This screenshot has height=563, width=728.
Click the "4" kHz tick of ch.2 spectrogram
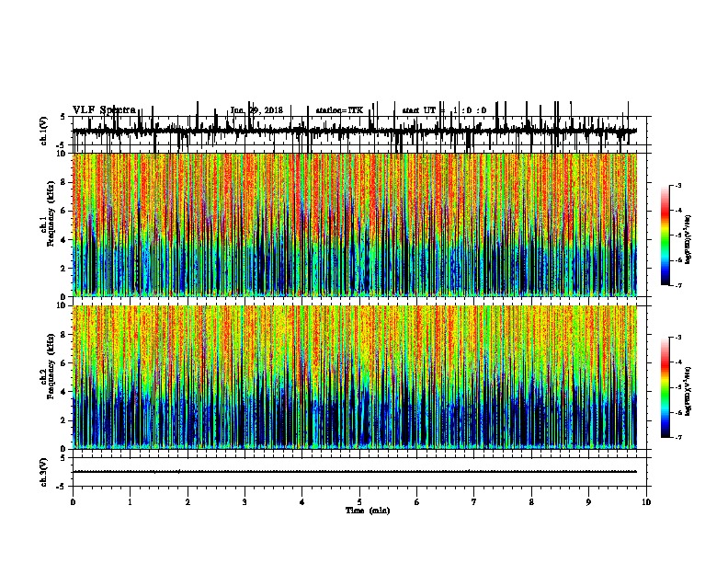coord(64,392)
